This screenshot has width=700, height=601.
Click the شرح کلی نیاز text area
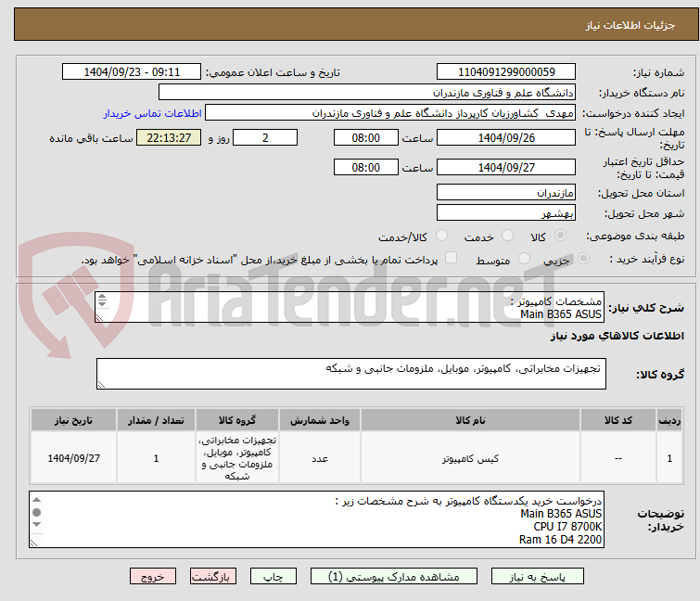click(x=350, y=307)
